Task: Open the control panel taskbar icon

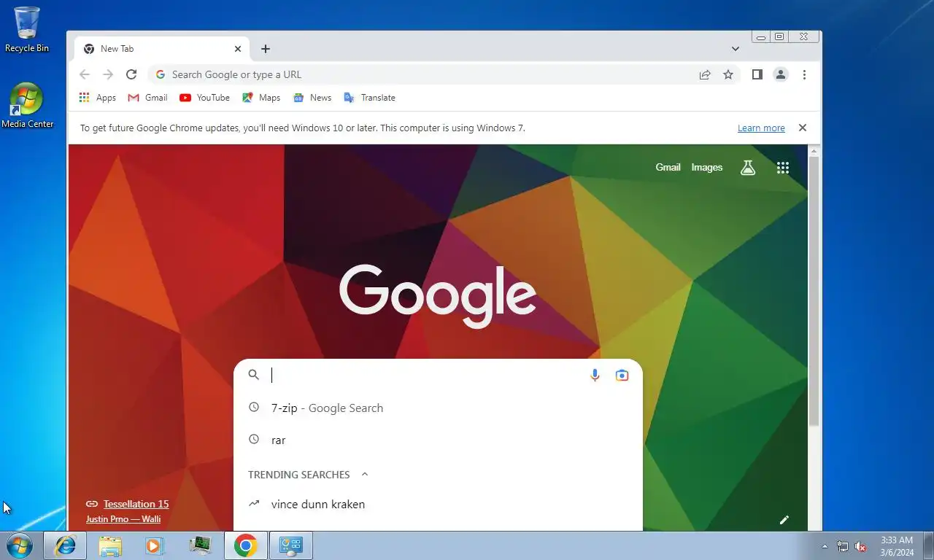Action: (290, 545)
